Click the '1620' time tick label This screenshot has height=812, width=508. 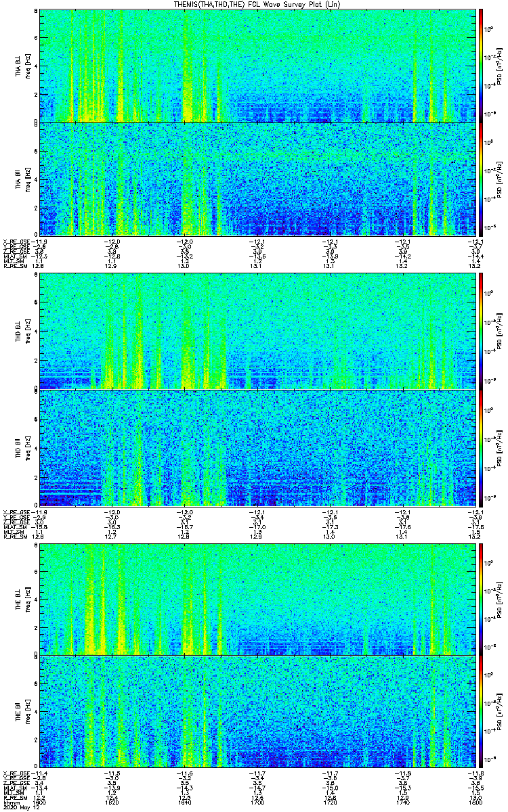pos(112,803)
